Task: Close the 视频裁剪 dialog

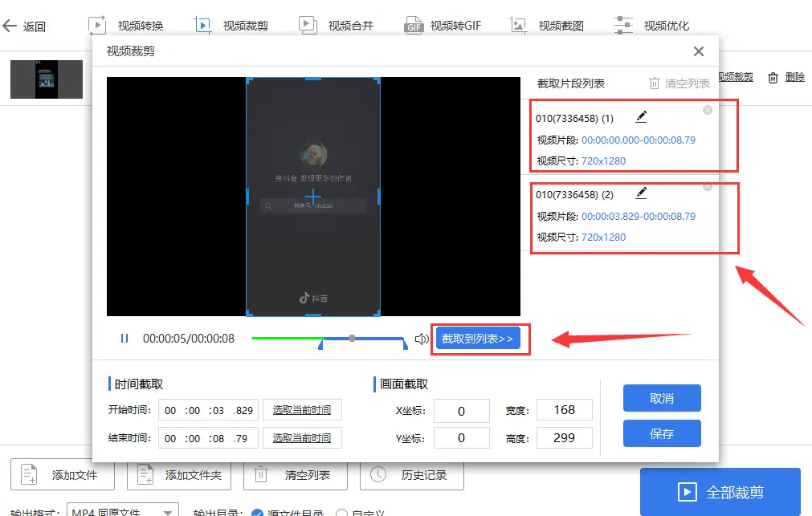Action: pos(699,51)
